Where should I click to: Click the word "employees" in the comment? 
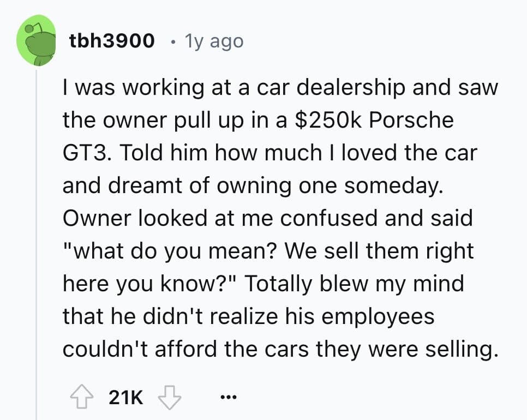378,317
